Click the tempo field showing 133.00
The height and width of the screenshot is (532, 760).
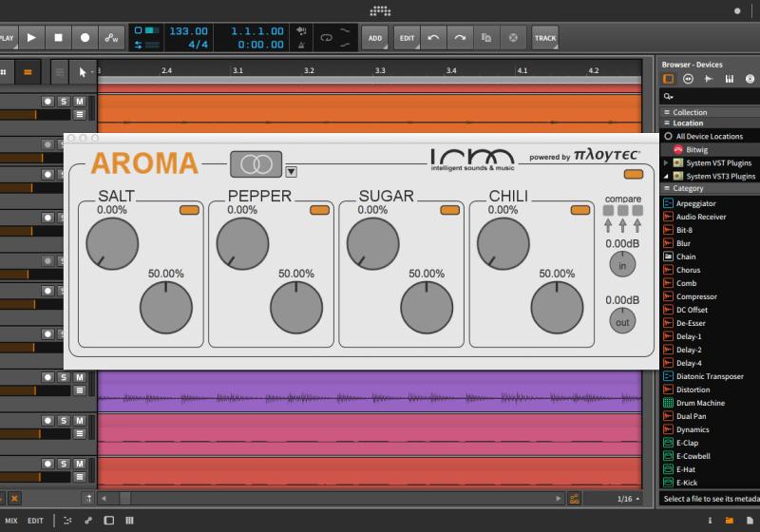[x=188, y=31]
